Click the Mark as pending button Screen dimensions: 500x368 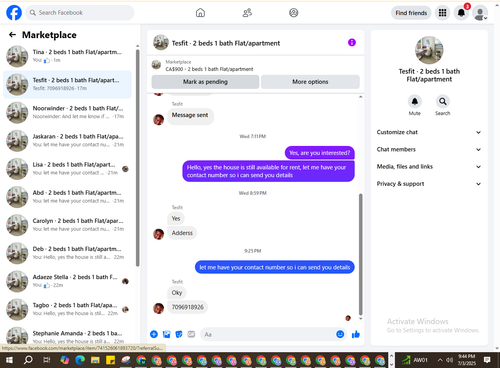click(x=205, y=82)
